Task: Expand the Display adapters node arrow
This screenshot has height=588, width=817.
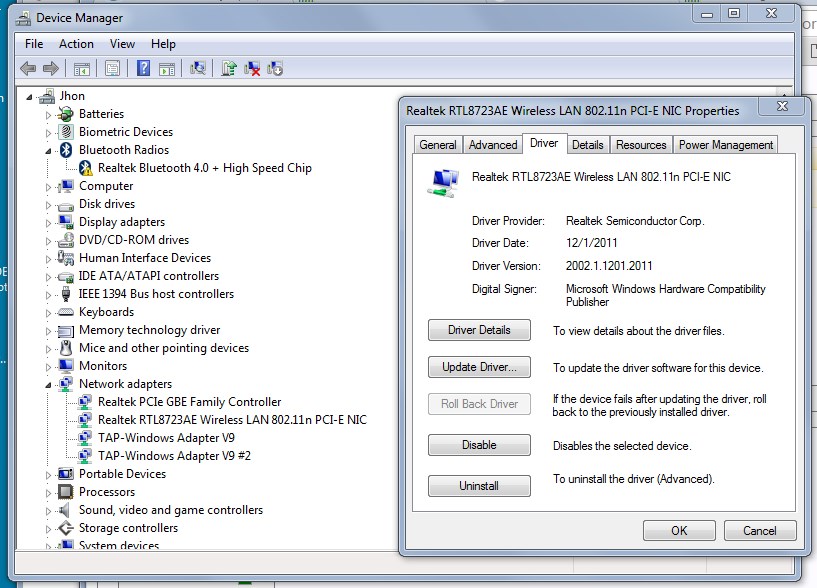Action: (48, 223)
